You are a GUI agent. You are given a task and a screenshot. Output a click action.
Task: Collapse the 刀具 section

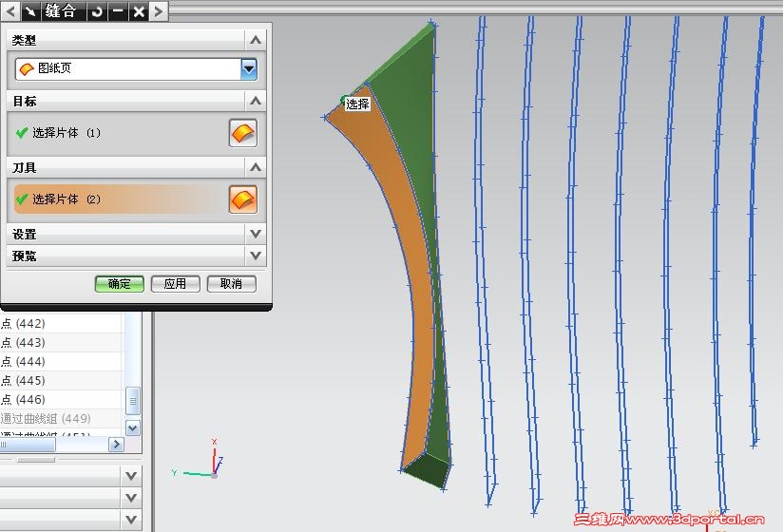tap(256, 167)
